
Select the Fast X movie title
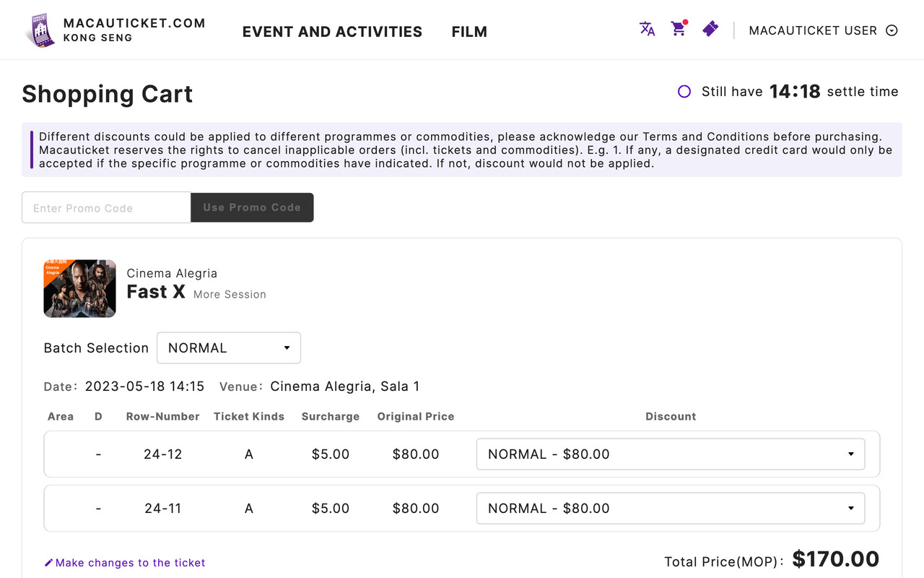pos(156,292)
